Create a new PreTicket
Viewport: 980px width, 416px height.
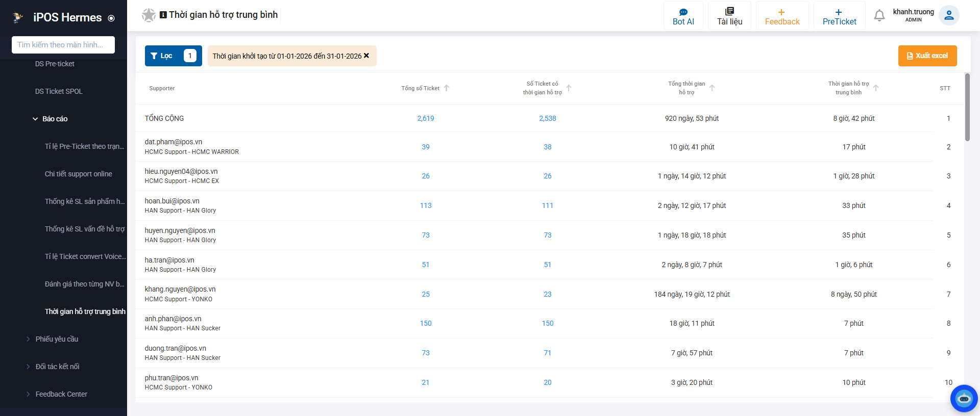pyautogui.click(x=839, y=16)
